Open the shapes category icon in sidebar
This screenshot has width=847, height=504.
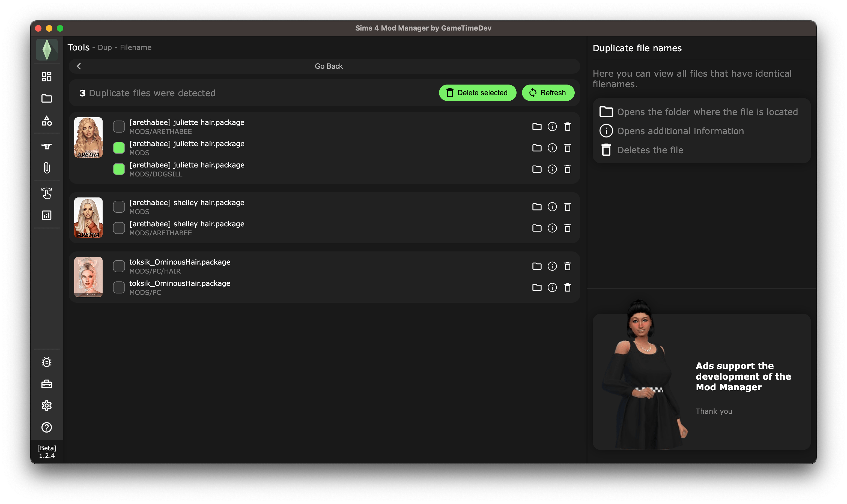[x=47, y=121]
